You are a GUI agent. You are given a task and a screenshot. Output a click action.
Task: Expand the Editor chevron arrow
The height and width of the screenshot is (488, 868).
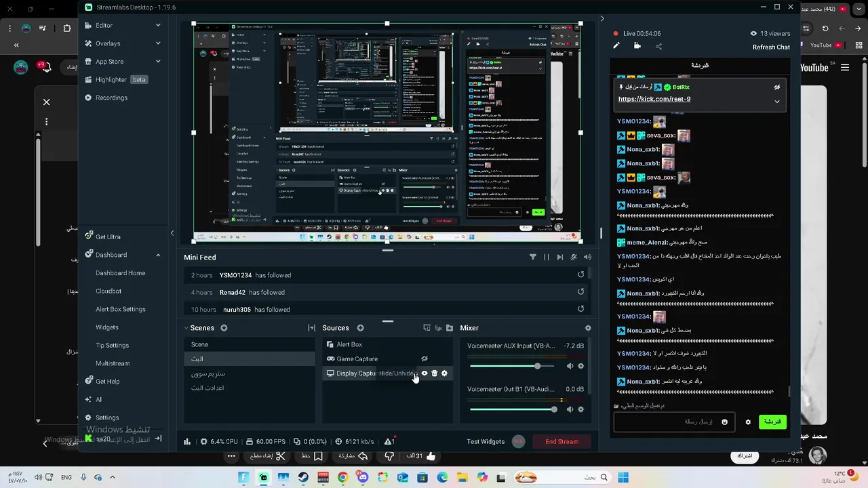tap(158, 25)
